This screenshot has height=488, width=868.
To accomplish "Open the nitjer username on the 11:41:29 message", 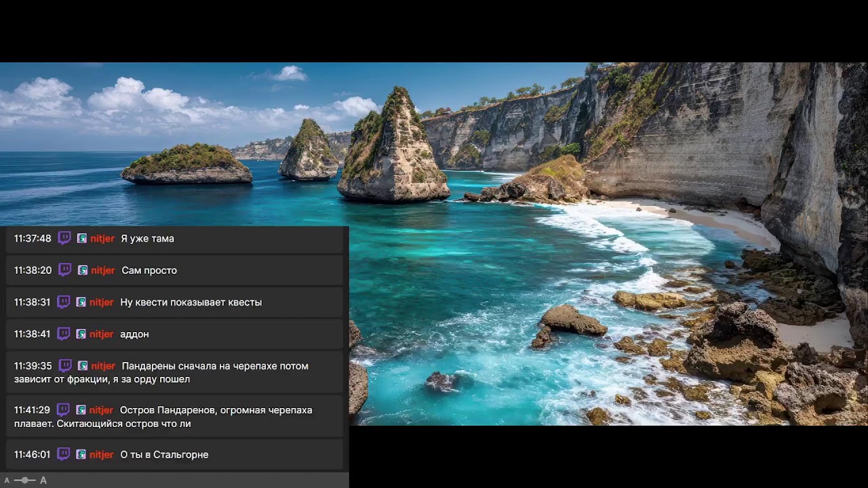I will (x=102, y=410).
